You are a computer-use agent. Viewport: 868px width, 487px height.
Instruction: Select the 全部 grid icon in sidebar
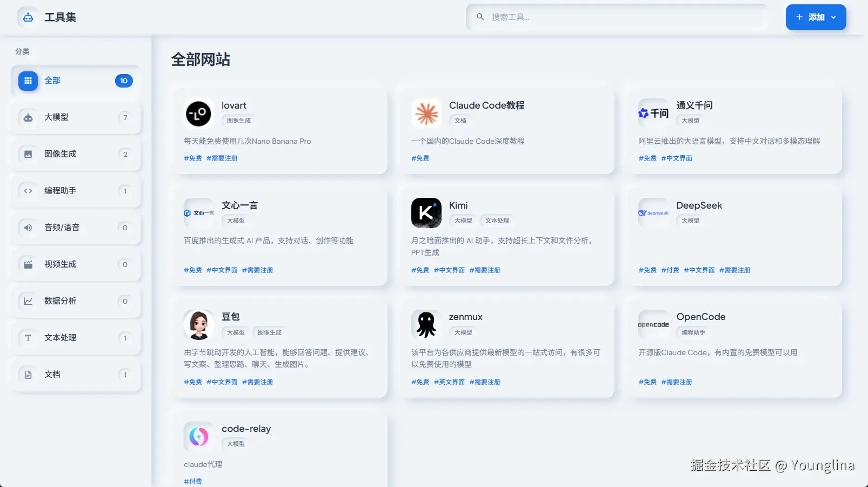tap(28, 81)
